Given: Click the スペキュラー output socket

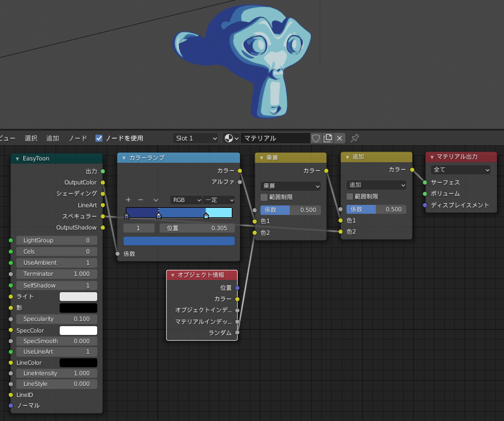Looking at the screenshot, I should (x=103, y=216).
